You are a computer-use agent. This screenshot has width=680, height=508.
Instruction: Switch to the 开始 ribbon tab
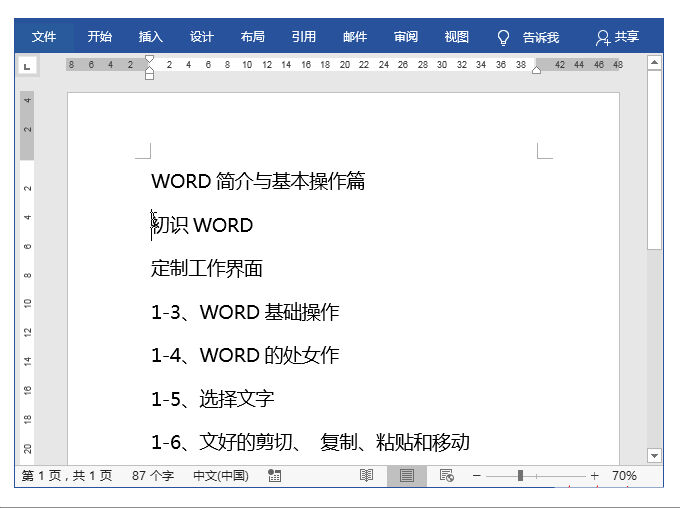tap(99, 36)
